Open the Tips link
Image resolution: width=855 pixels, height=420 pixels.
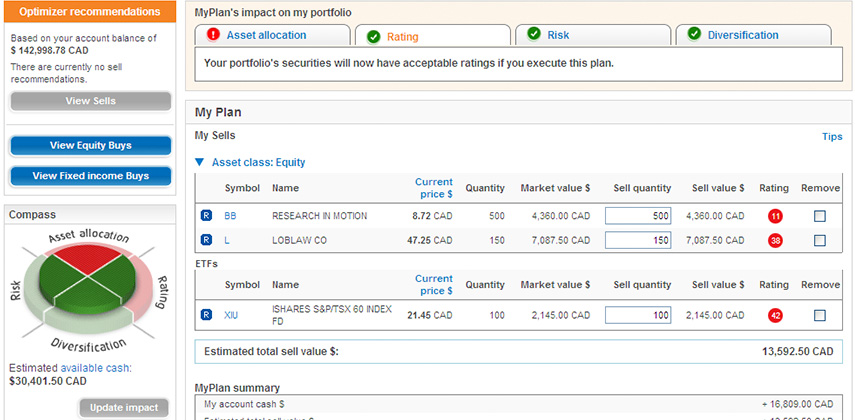(x=831, y=137)
